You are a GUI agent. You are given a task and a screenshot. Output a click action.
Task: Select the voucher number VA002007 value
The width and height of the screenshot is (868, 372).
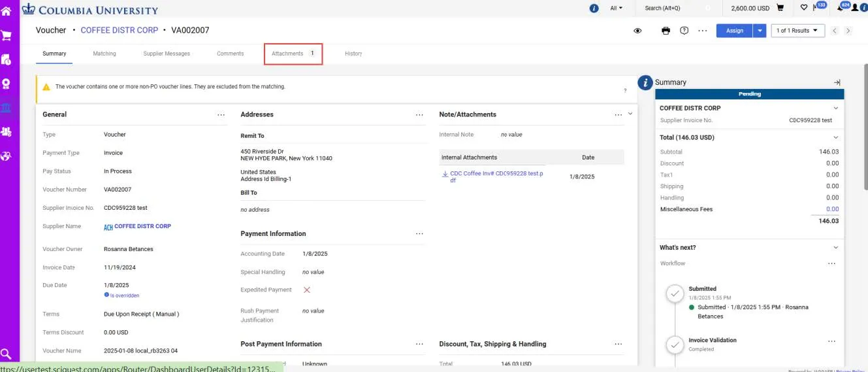(x=118, y=190)
